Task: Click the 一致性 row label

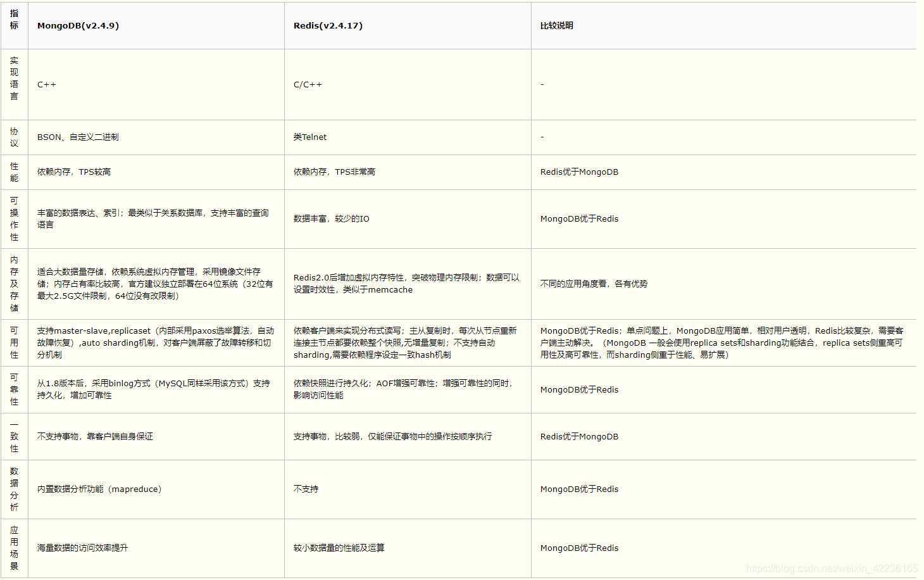Action: pos(14,436)
